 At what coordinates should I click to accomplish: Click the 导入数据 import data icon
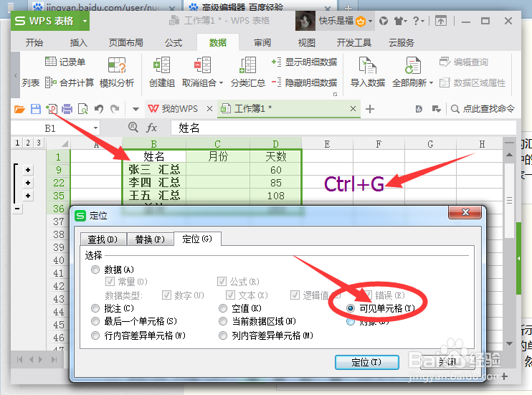pos(367,65)
